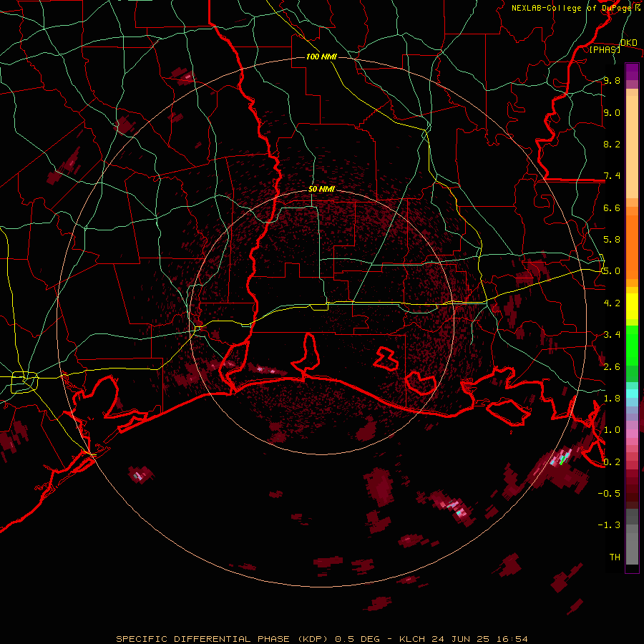Click the 7.4 value on the color scale
Screen dimensions: 644x644
click(x=612, y=176)
